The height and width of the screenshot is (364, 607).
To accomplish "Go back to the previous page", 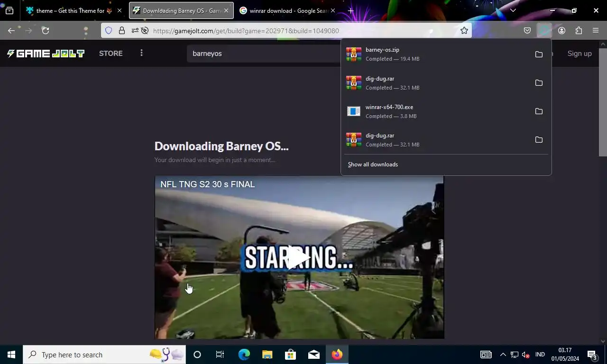I will (x=11, y=31).
